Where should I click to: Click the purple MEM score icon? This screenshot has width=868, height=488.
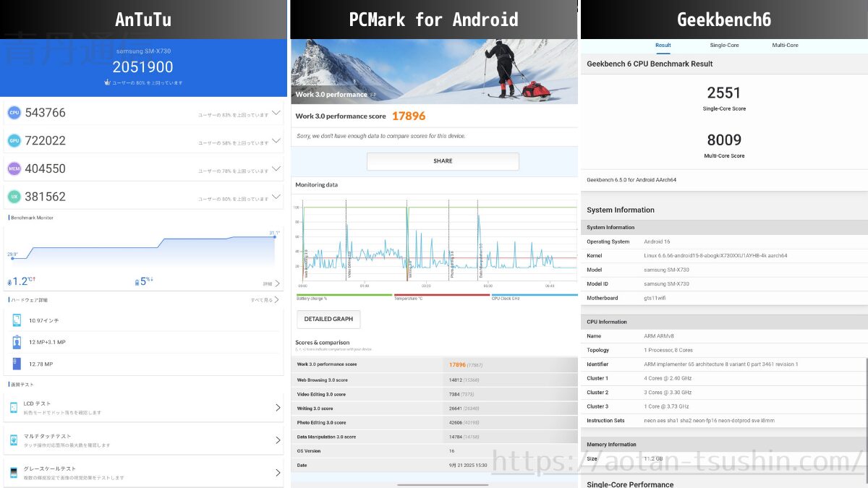pos(14,168)
